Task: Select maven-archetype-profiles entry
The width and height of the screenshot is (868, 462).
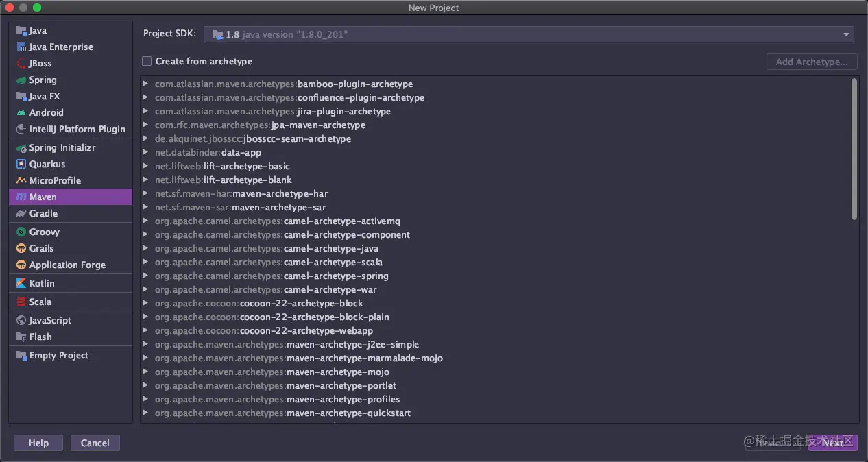Action: [x=278, y=399]
